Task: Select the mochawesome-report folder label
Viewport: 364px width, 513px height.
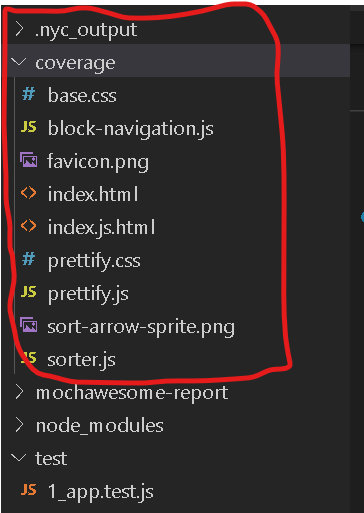Action: coord(132,393)
